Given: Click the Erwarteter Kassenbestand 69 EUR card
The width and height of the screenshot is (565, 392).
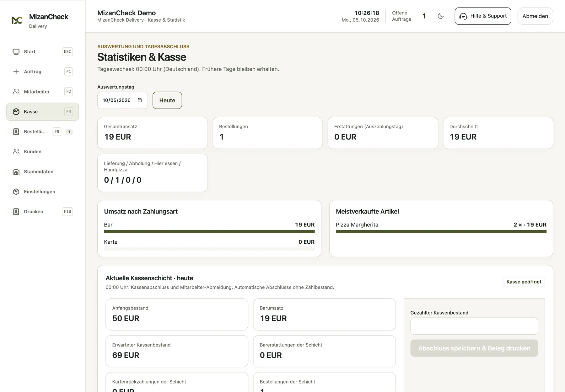Looking at the screenshot, I should tap(177, 351).
